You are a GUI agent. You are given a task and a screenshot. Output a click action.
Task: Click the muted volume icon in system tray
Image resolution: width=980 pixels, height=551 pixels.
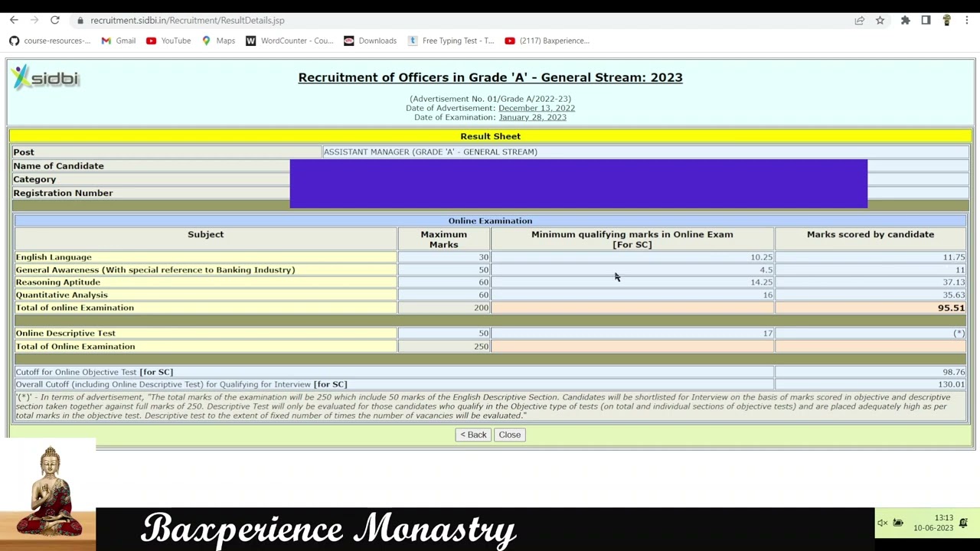point(882,523)
